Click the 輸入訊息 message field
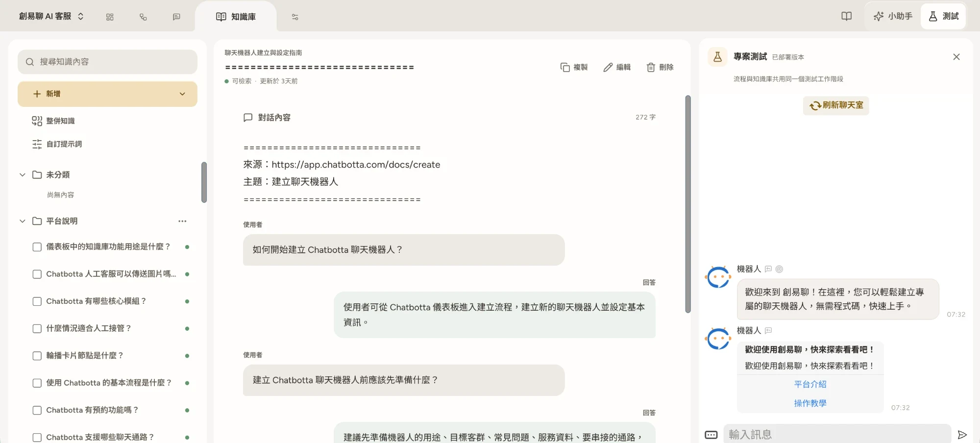Viewport: 980px width, 443px height. [x=837, y=435]
